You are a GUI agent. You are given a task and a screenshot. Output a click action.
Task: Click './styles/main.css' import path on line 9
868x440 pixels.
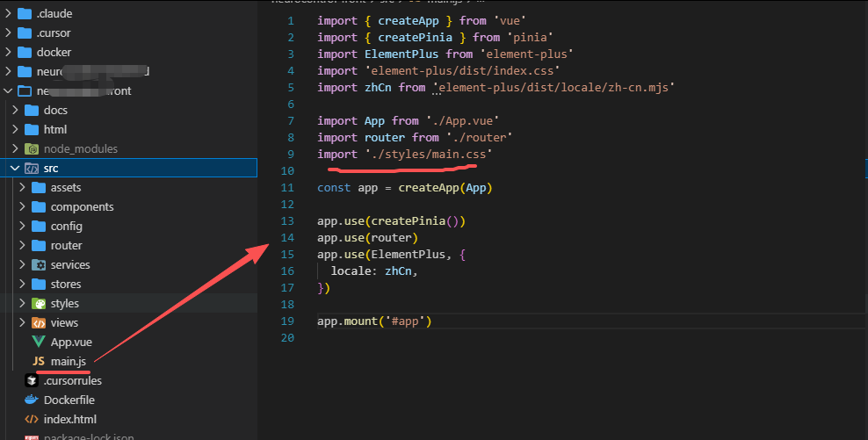tap(429, 155)
